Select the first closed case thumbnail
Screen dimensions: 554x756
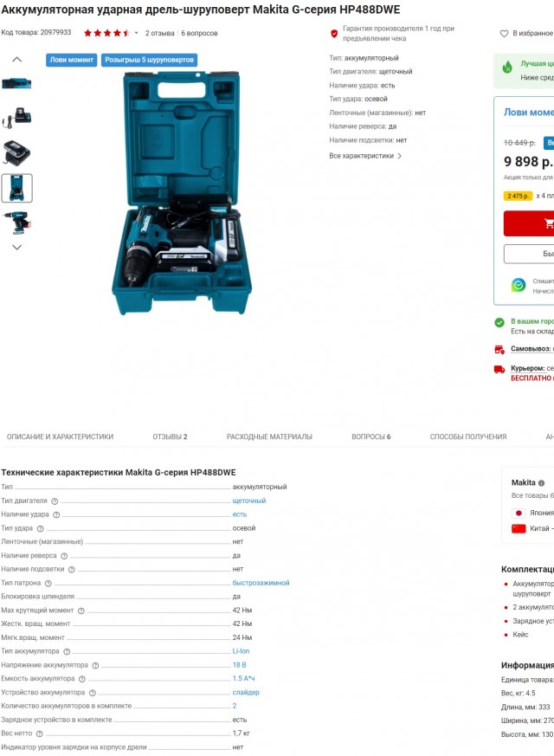pyautogui.click(x=16, y=83)
